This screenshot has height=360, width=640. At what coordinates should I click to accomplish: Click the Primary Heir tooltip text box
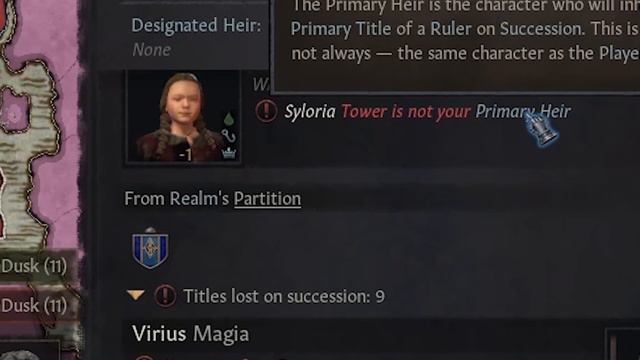coord(456,45)
